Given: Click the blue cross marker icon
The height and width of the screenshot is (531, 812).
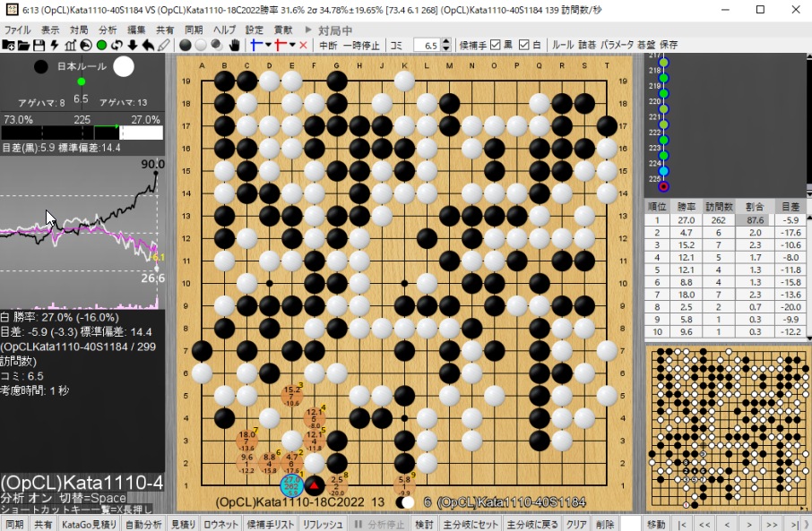Looking at the screenshot, I should coord(256,45).
